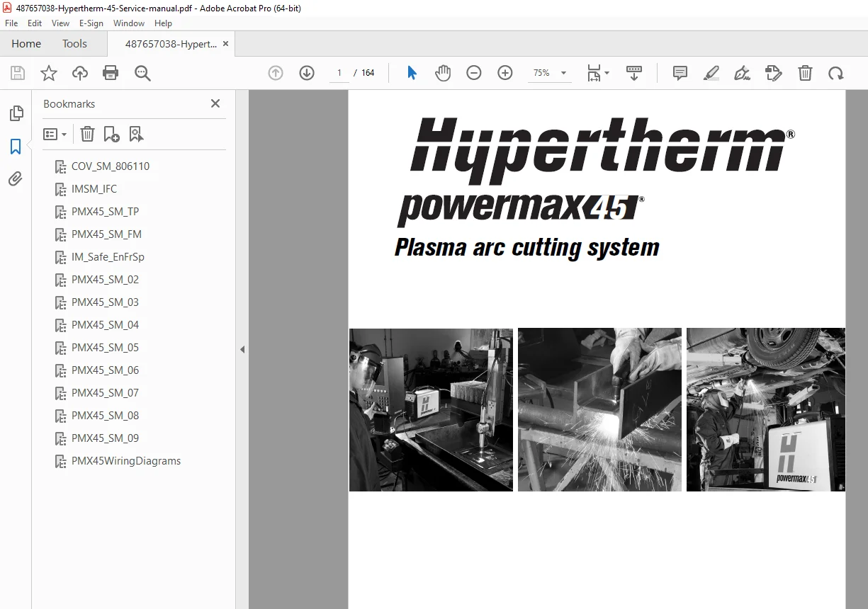Choose the Selection arrow tool
Image resolution: width=868 pixels, height=609 pixels.
(x=412, y=73)
